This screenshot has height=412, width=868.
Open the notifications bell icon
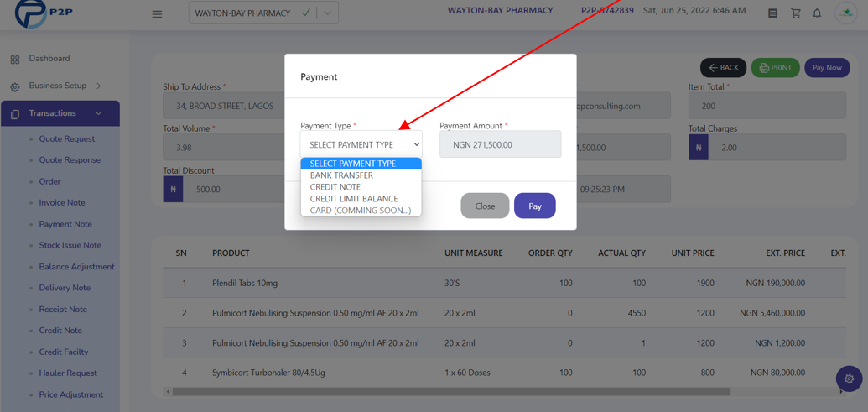817,13
